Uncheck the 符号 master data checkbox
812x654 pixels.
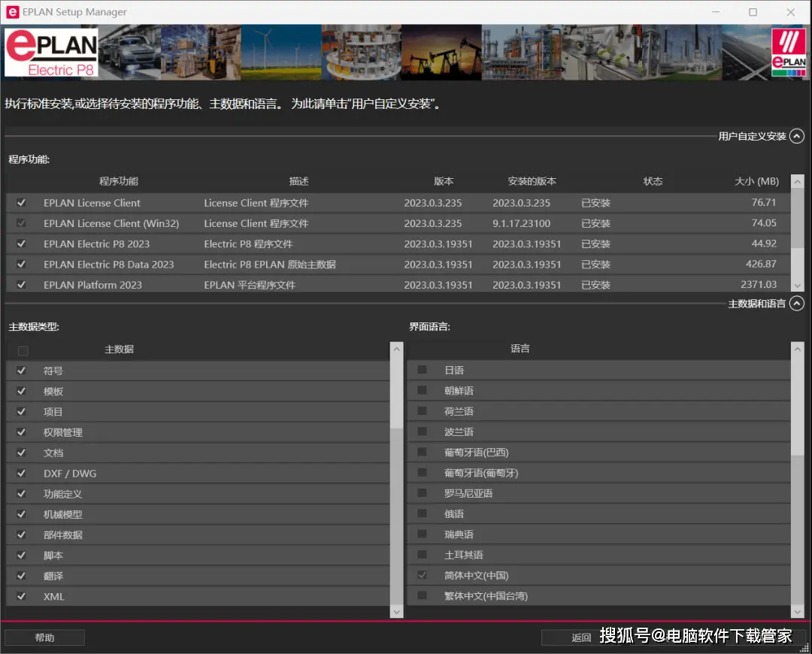tap(21, 371)
